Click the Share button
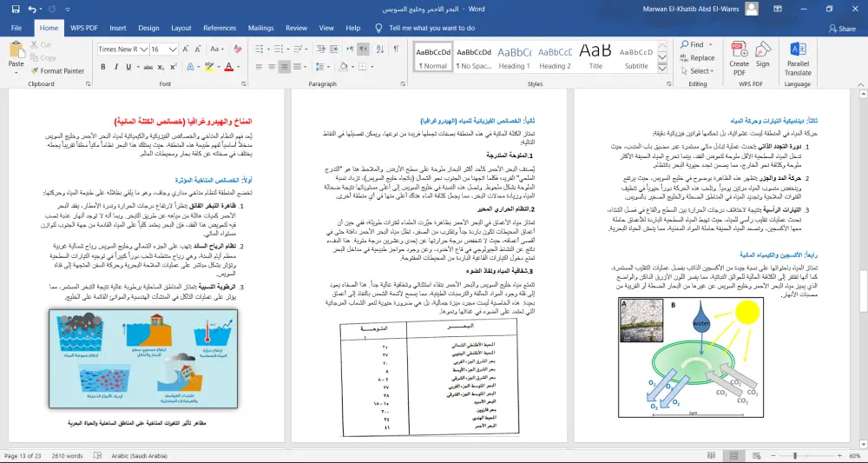 click(x=842, y=29)
